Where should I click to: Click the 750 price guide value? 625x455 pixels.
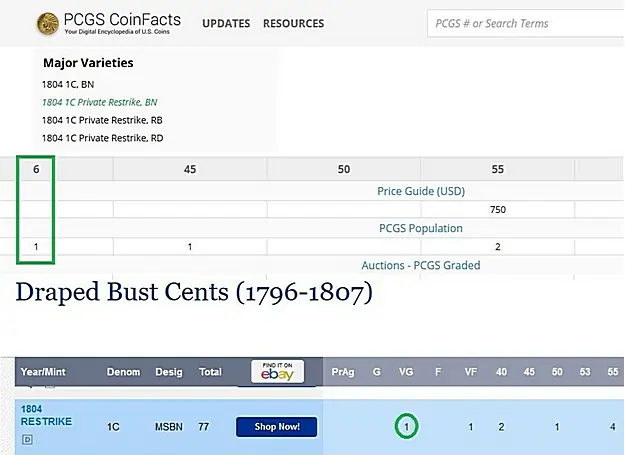pyautogui.click(x=497, y=210)
